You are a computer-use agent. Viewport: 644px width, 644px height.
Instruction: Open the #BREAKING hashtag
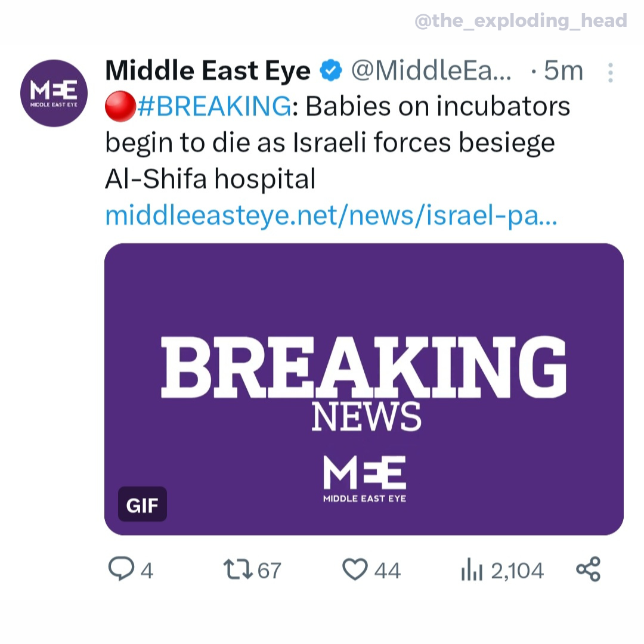(x=215, y=107)
